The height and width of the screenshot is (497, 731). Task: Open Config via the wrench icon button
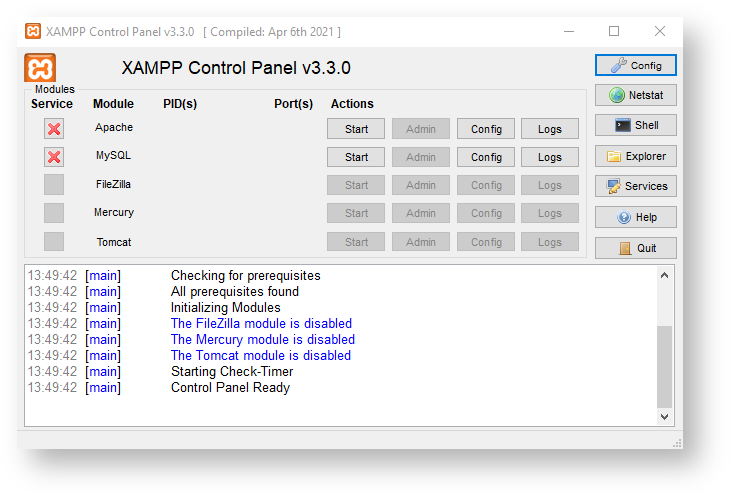coord(636,66)
